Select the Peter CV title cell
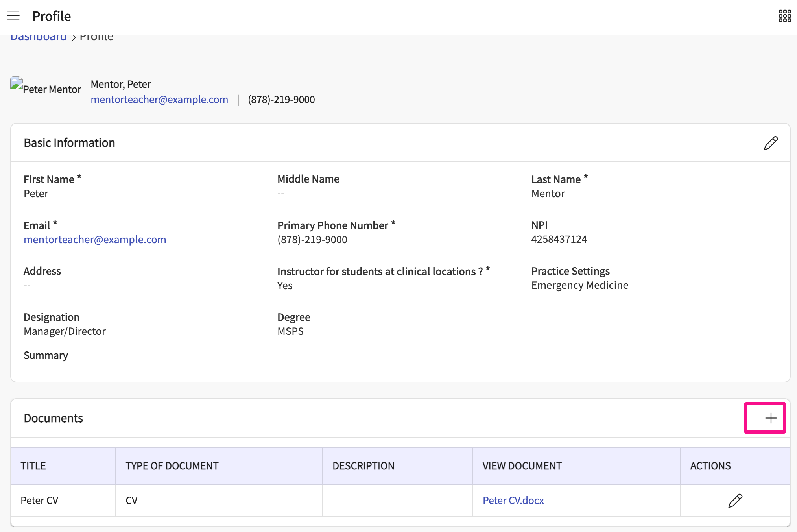This screenshot has height=532, width=797. [39, 501]
